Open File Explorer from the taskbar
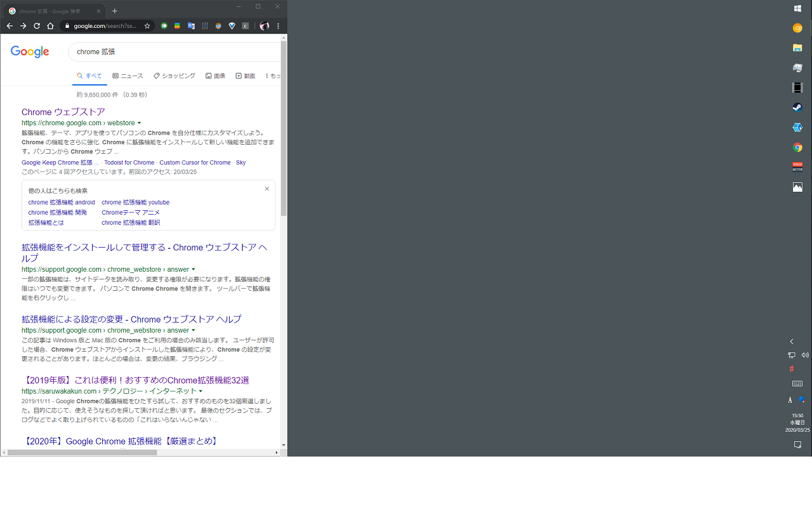The width and height of the screenshot is (812, 508). tap(797, 48)
